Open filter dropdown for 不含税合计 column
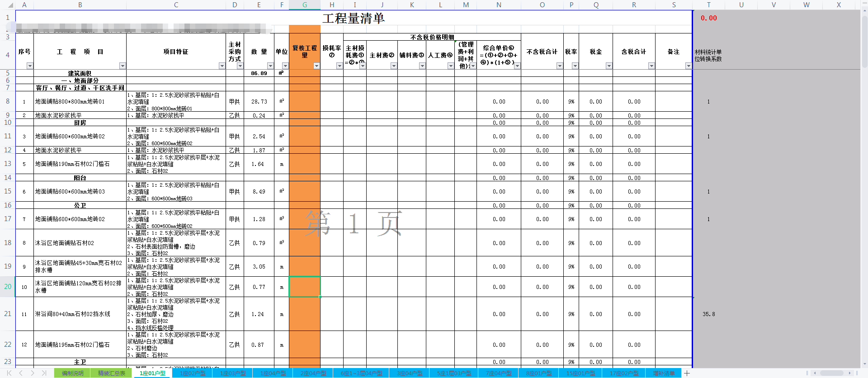 tap(560, 66)
